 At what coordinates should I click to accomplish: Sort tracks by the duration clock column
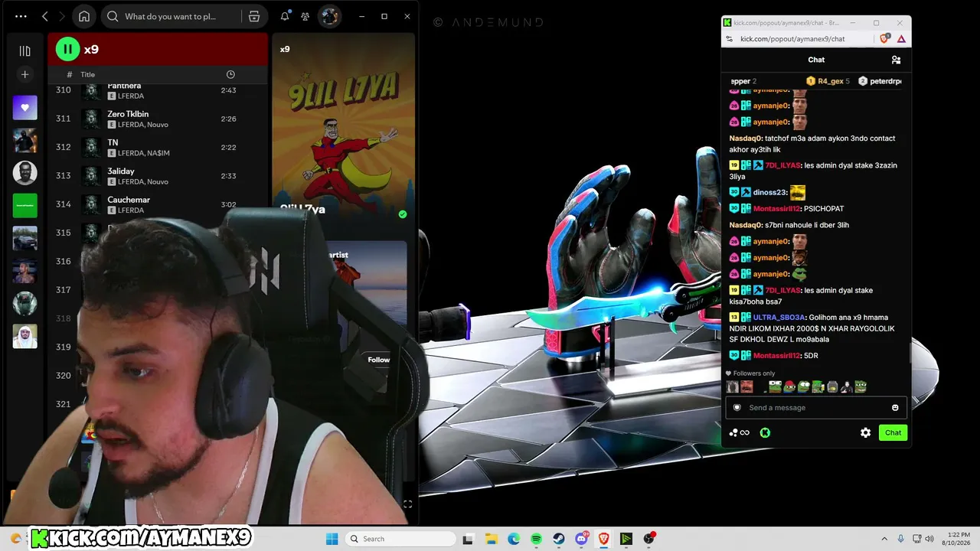coord(230,74)
